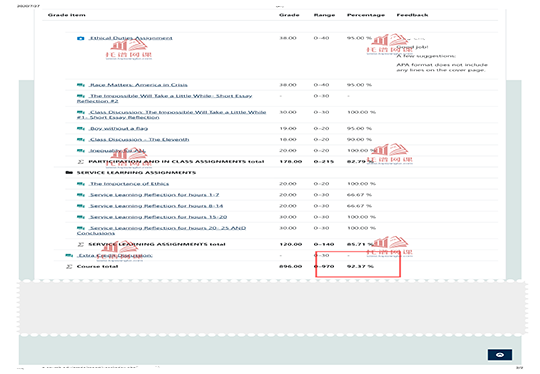Click the Grade item column header
The width and height of the screenshot is (540, 374).
click(x=66, y=15)
